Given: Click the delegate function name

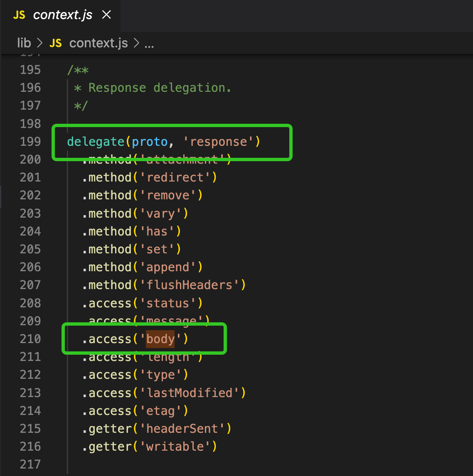Looking at the screenshot, I should 96,142.
